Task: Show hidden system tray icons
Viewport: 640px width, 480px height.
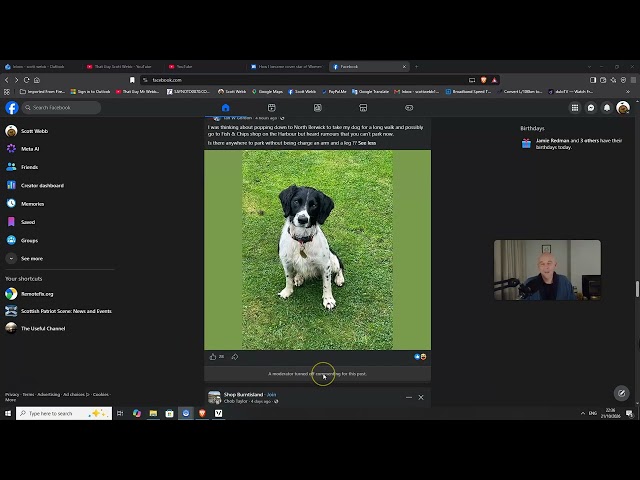Action: tap(582, 413)
